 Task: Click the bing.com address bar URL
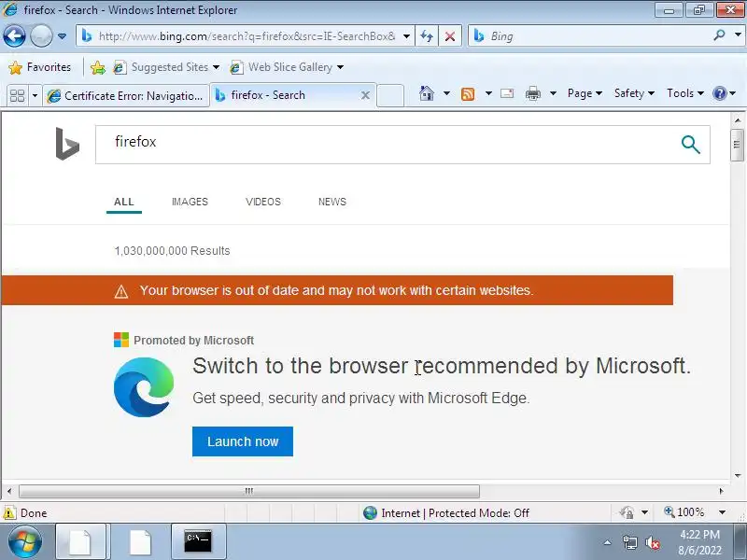coord(247,36)
